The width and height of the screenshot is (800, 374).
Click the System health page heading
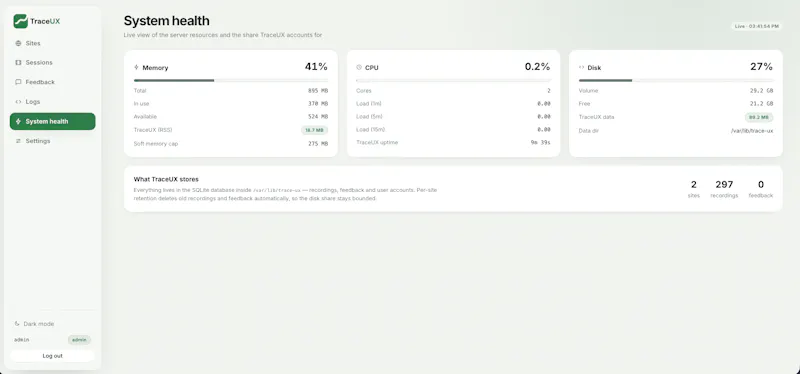pos(166,21)
